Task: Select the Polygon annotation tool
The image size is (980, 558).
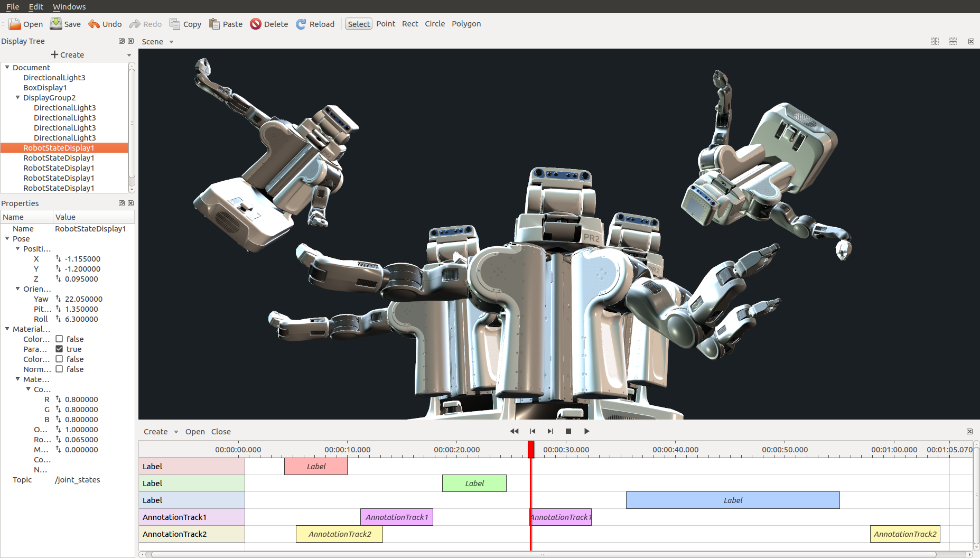Action: tap(466, 24)
